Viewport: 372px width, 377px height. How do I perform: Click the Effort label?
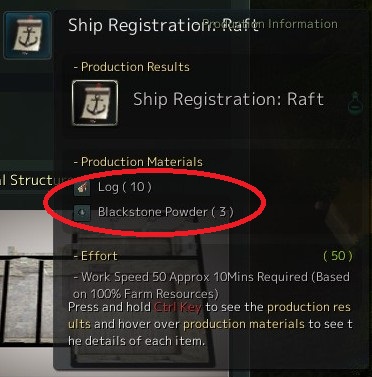click(x=96, y=256)
